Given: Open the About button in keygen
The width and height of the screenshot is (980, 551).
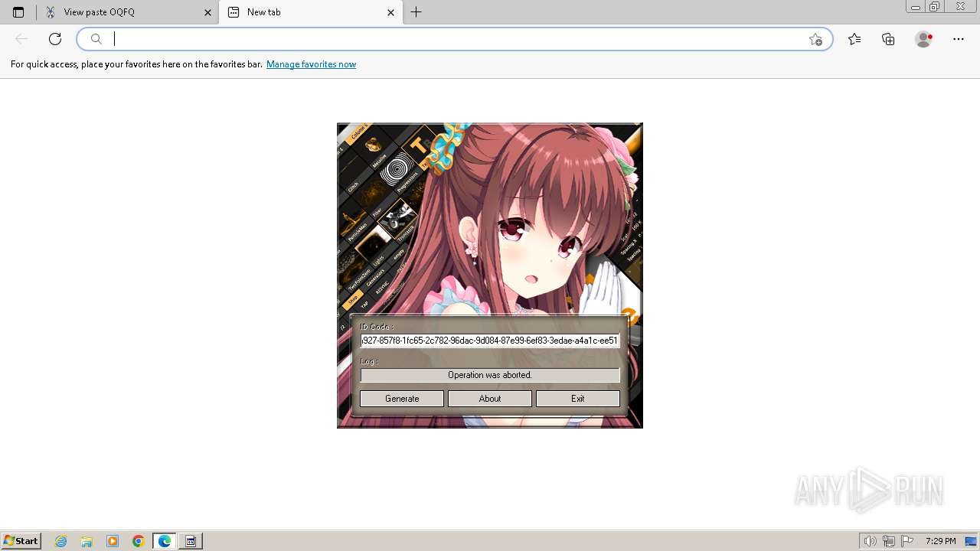Looking at the screenshot, I should [x=490, y=399].
